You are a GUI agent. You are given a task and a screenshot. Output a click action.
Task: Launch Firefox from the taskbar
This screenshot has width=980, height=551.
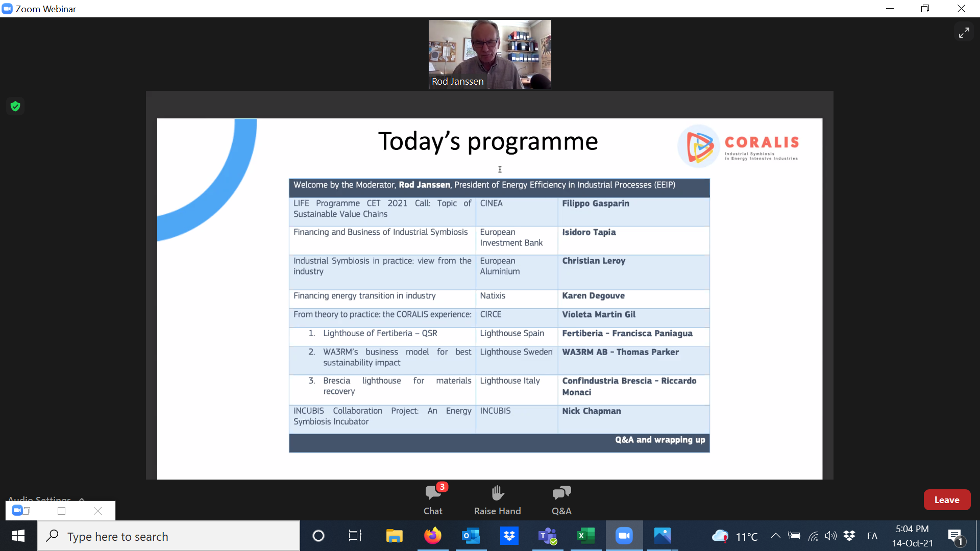tap(433, 536)
